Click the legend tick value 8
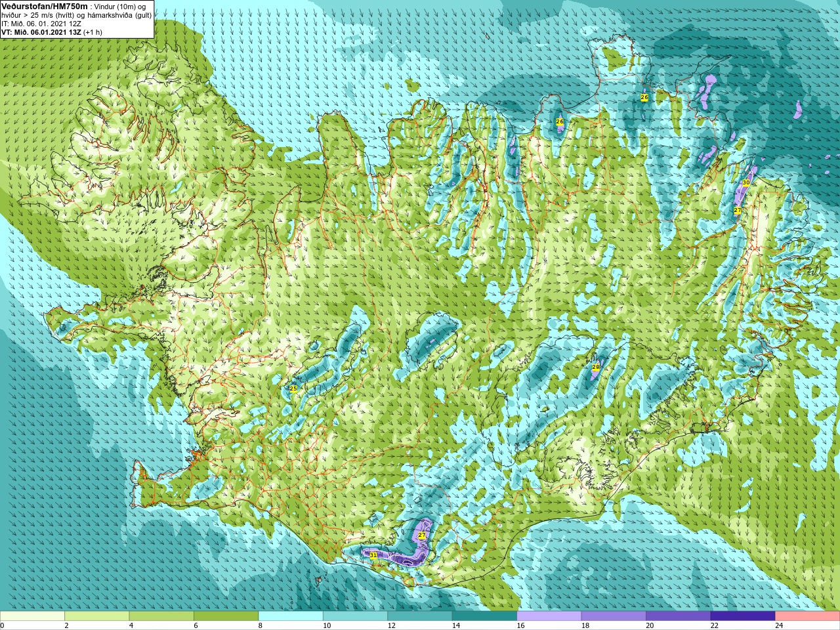This screenshot has width=840, height=630. point(261,625)
